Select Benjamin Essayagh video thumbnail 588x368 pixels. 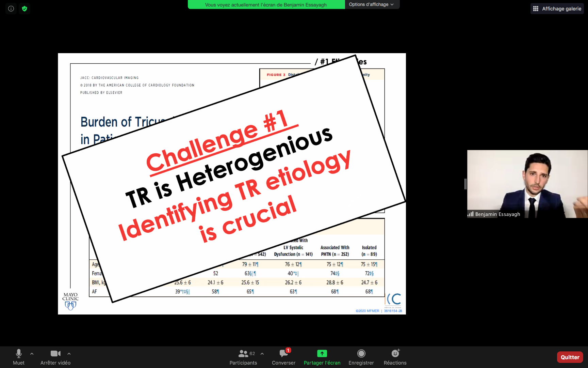point(527,184)
